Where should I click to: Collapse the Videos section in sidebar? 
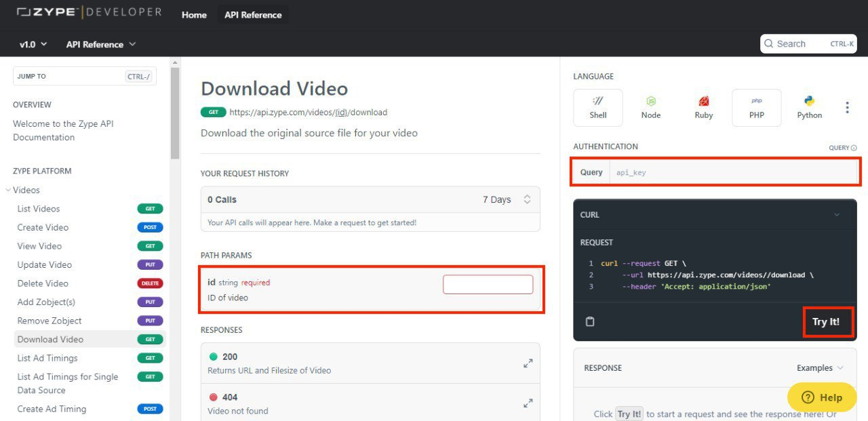(8, 191)
